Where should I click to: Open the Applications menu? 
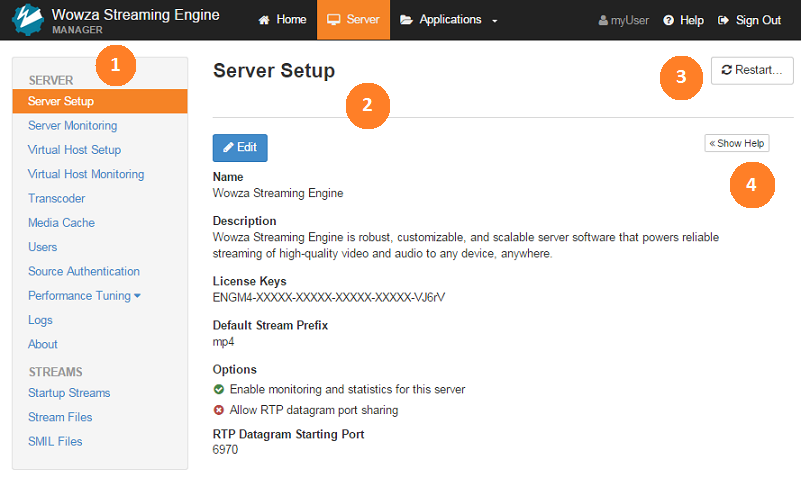(x=449, y=20)
